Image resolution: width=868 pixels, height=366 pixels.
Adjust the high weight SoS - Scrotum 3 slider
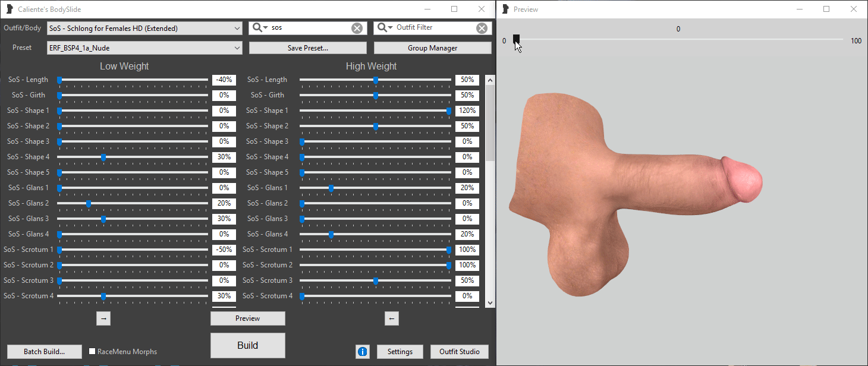tap(376, 280)
